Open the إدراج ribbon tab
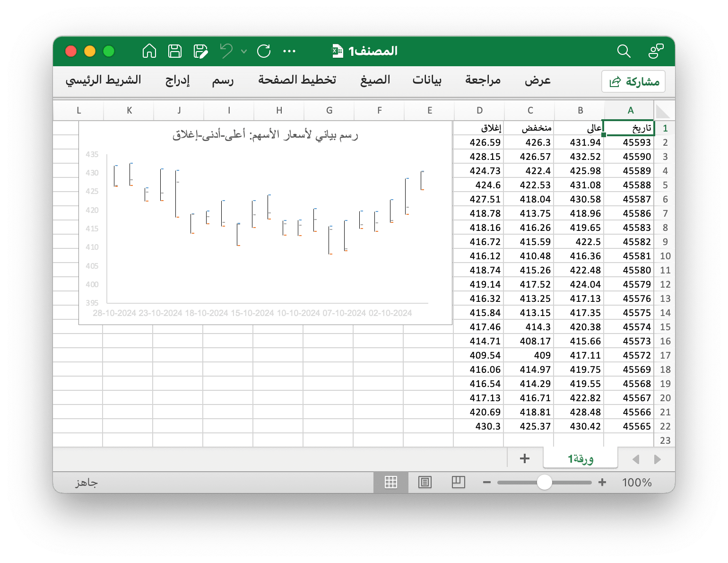728x563 pixels. (178, 80)
